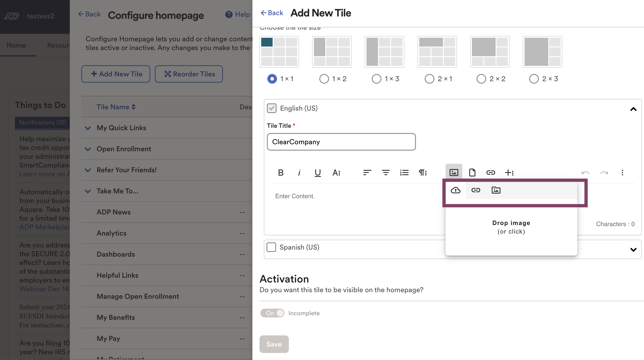
Task: Click the Manage Open Enrollment tile row
Action: pyautogui.click(x=167, y=297)
